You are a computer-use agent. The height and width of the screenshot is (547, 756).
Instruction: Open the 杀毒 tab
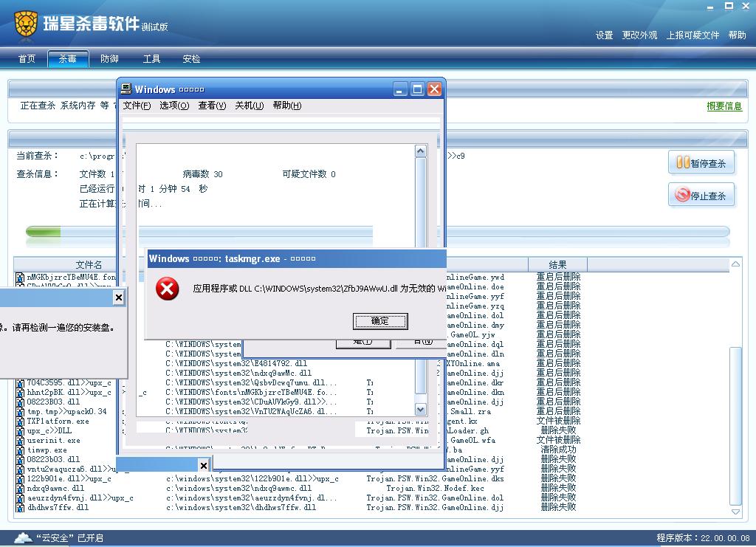point(68,59)
